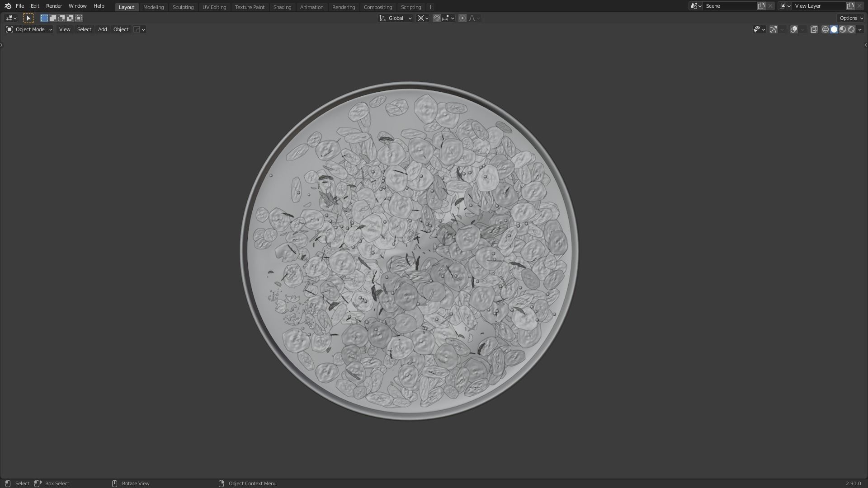Switch to material preview shading
The height and width of the screenshot is (488, 868).
point(843,29)
